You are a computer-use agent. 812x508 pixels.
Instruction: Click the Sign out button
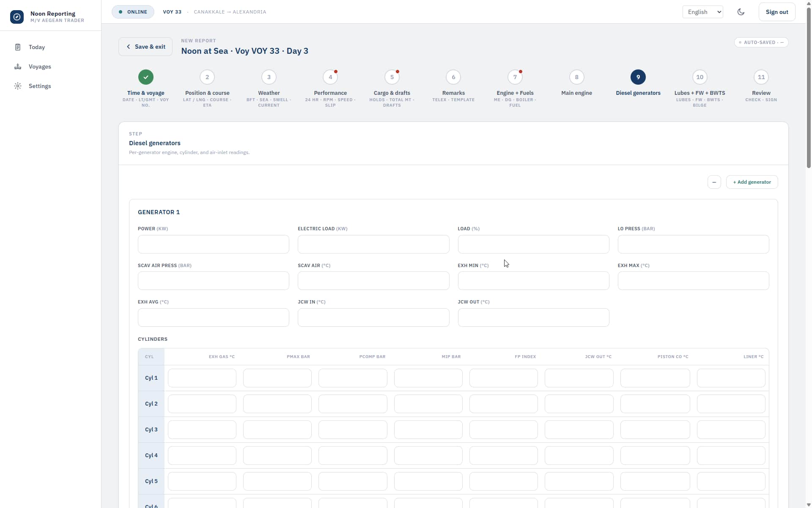coord(777,12)
